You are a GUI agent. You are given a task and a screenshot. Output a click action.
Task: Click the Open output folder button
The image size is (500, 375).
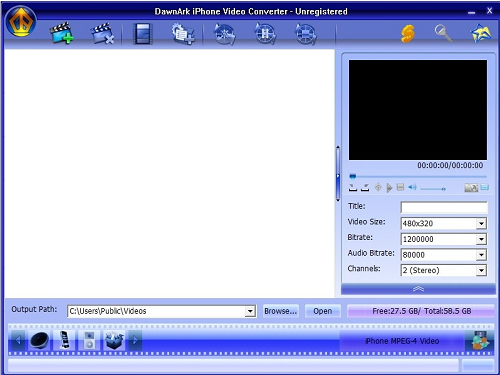pos(323,311)
